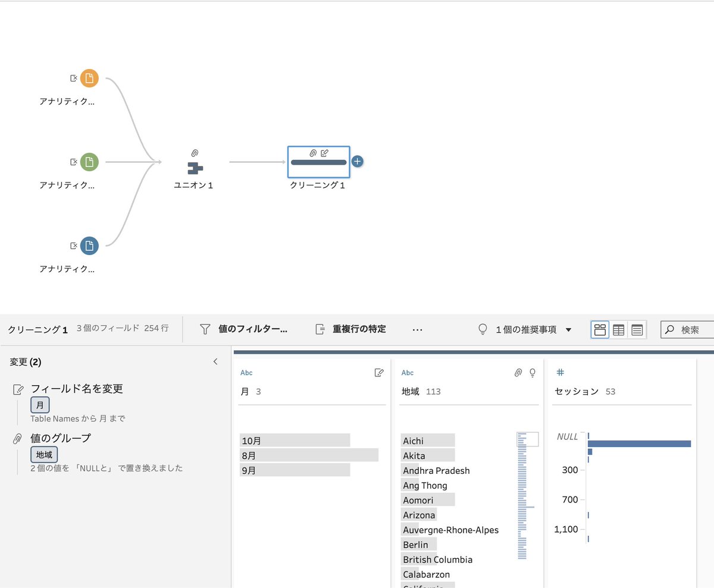Click the ユニオン 1 step label
The height and width of the screenshot is (588, 714).
point(193,185)
